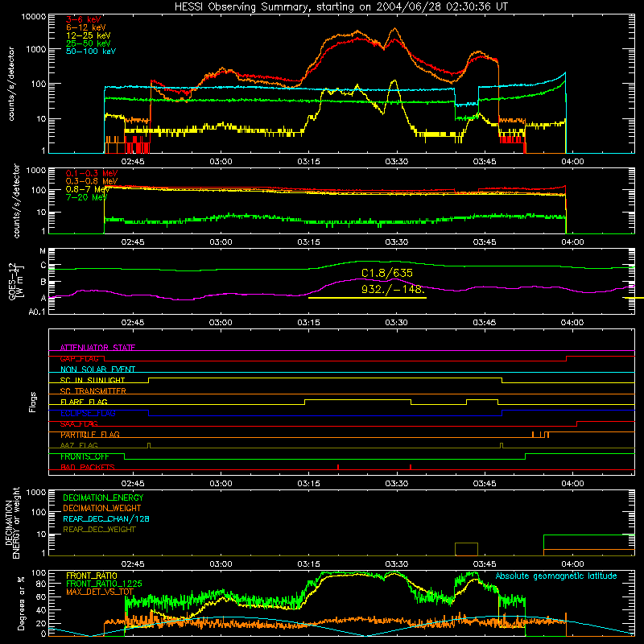
Task: Click the 02:45 time label under top plot
Action: tap(133, 162)
